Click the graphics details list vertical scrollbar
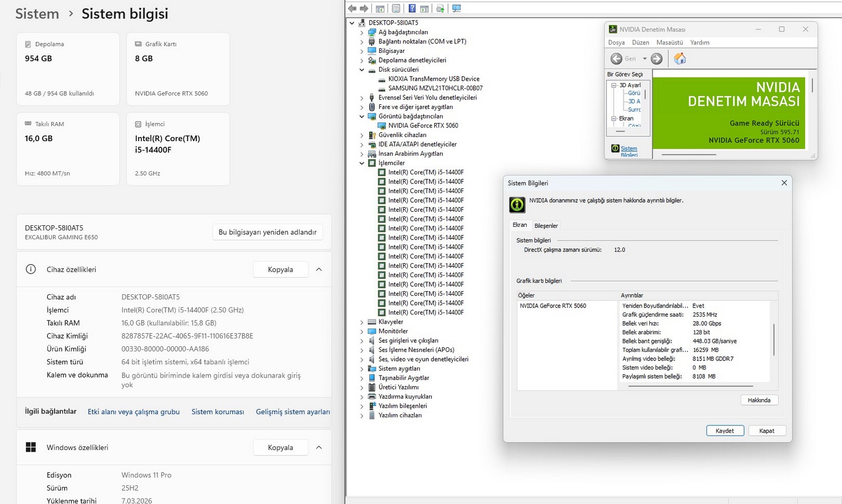This screenshot has height=504, width=842. point(774,339)
